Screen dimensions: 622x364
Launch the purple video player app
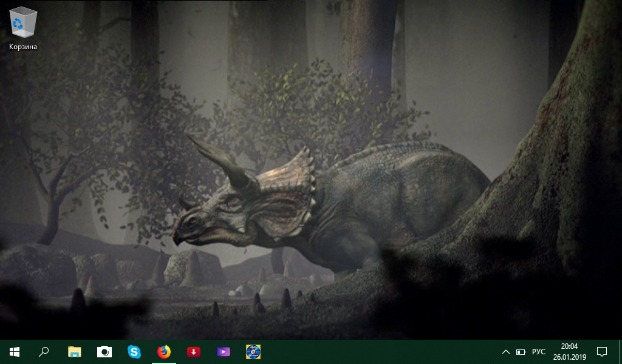pos(224,352)
